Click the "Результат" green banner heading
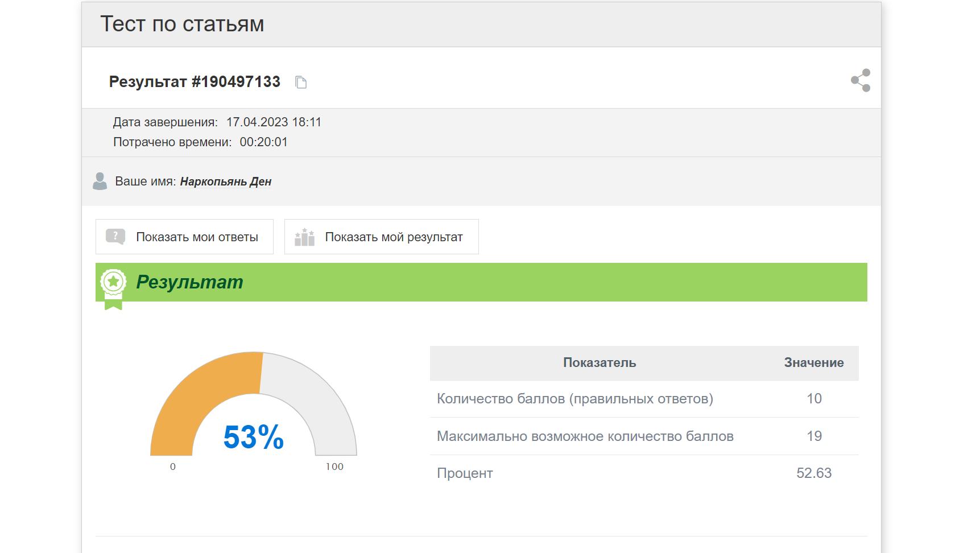Screen dimensions: 980x553 [x=189, y=282]
